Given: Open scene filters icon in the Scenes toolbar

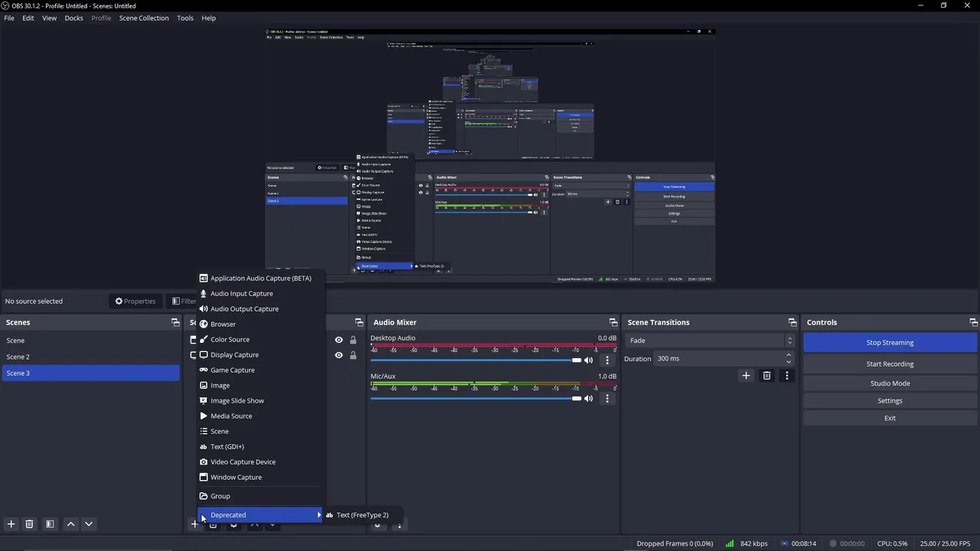Looking at the screenshot, I should coord(50,524).
